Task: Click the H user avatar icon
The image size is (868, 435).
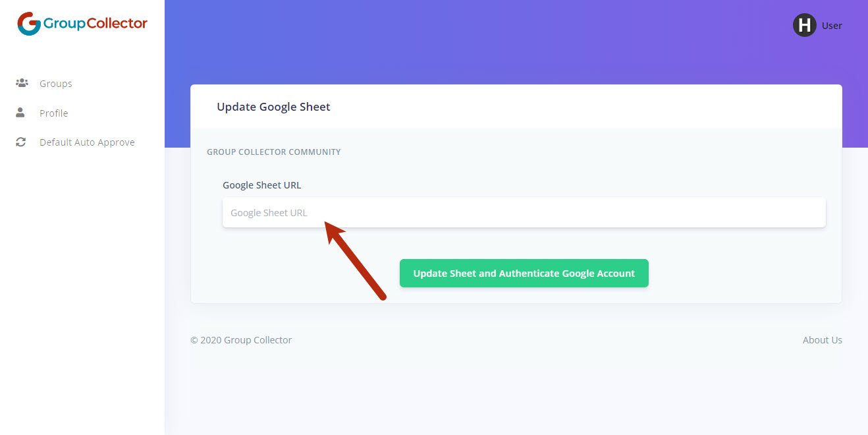Action: [804, 25]
